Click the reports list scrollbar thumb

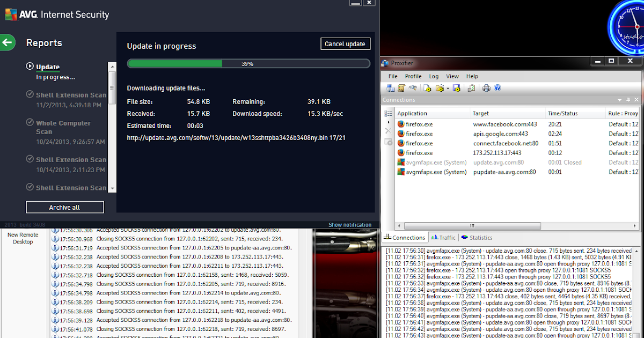tap(112, 87)
